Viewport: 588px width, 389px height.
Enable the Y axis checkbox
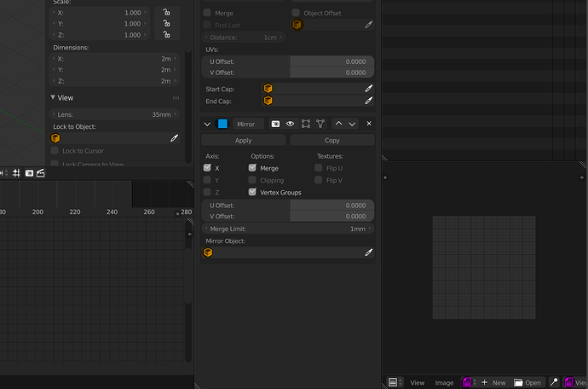pyautogui.click(x=207, y=180)
